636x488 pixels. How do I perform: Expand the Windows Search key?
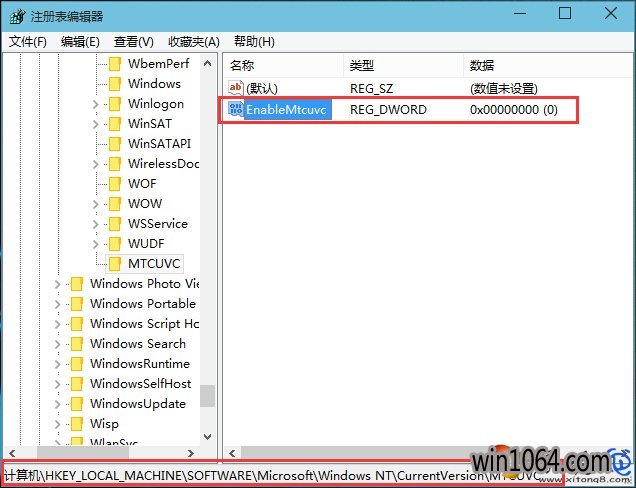pos(58,344)
